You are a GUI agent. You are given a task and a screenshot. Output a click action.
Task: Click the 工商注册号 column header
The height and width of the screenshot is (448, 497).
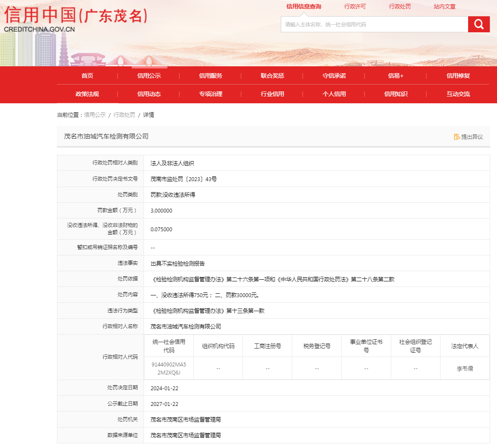(x=268, y=346)
